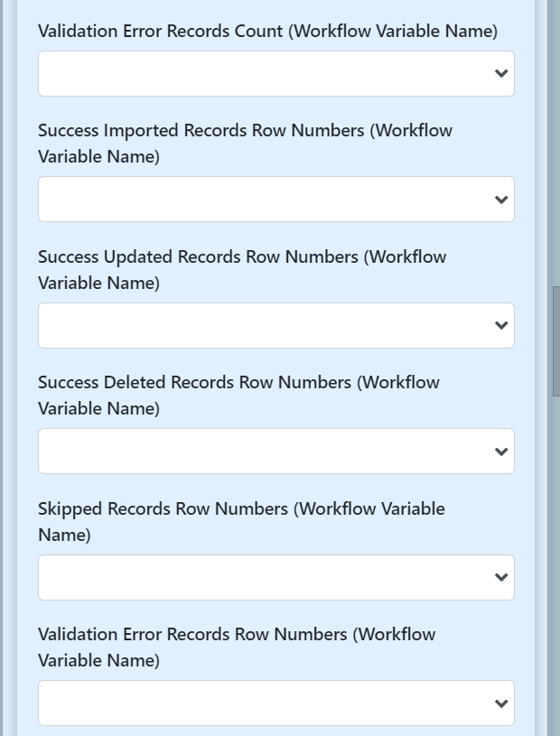Click chevron of Validation Error Row Numbers field
Viewport: 560px width, 736px height.
tap(502, 703)
